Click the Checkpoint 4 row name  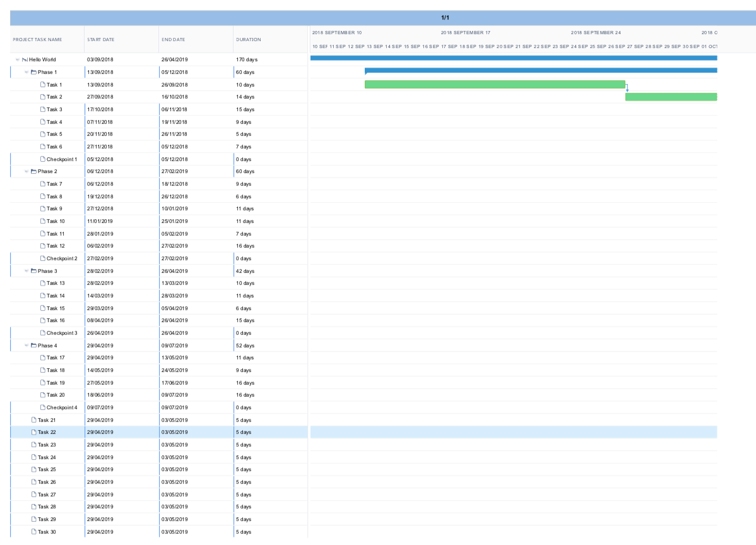click(62, 407)
